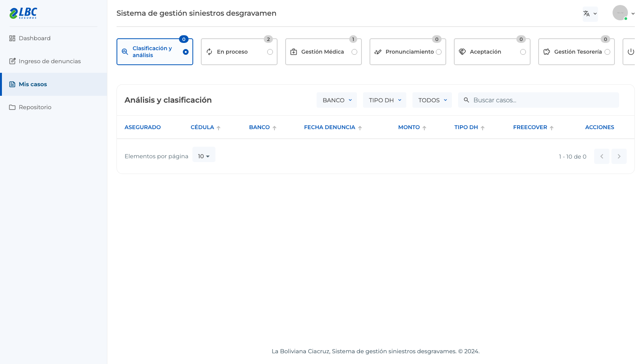Click the next page arrow icon
644x364 pixels.
click(619, 156)
